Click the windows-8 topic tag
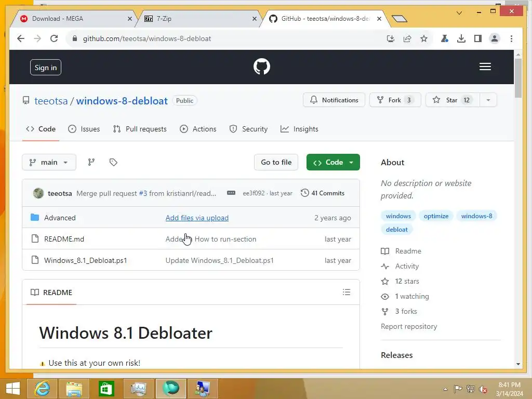 (x=476, y=216)
